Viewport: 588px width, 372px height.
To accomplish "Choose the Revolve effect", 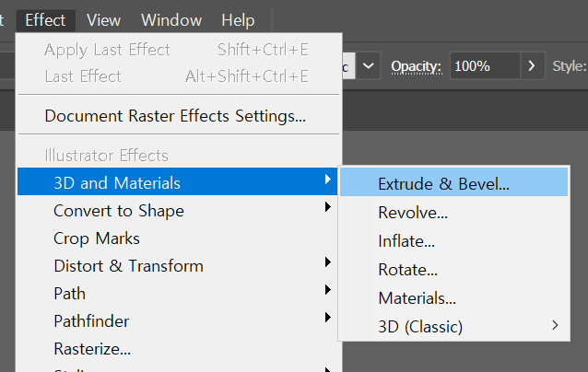I will coord(453,213).
